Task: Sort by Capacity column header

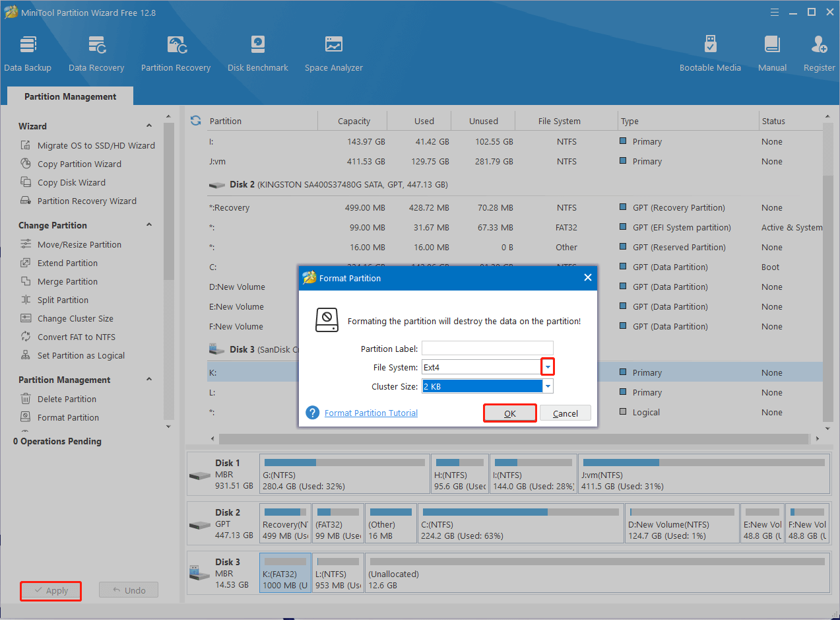Action: [354, 121]
